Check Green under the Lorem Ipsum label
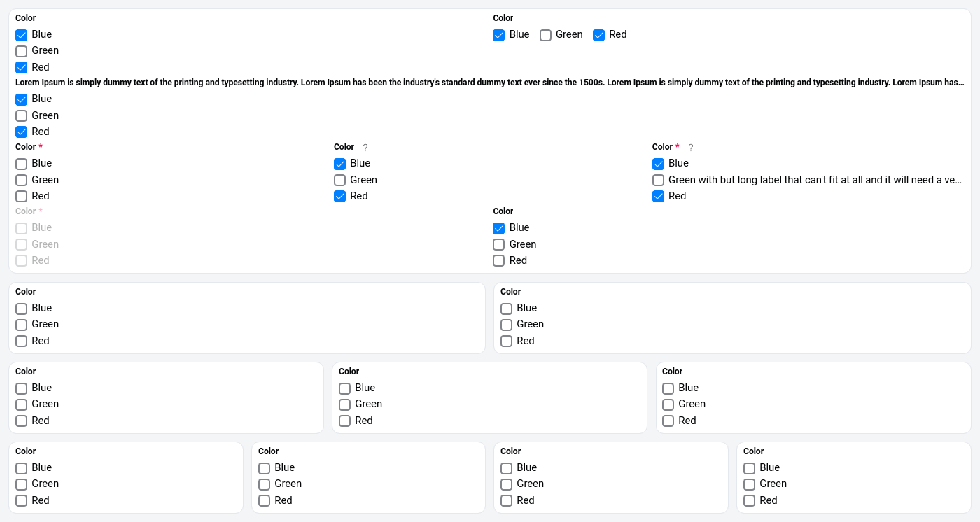 pos(22,115)
